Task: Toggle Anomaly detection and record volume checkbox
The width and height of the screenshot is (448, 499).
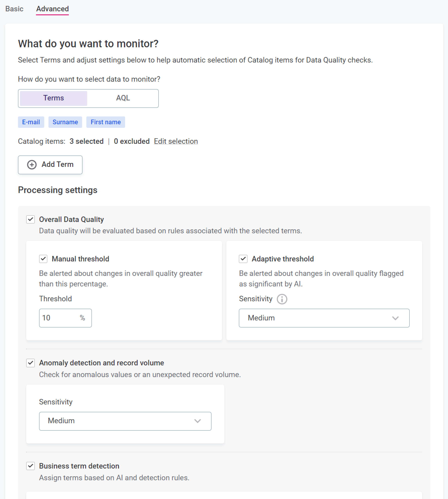Action: (x=30, y=363)
